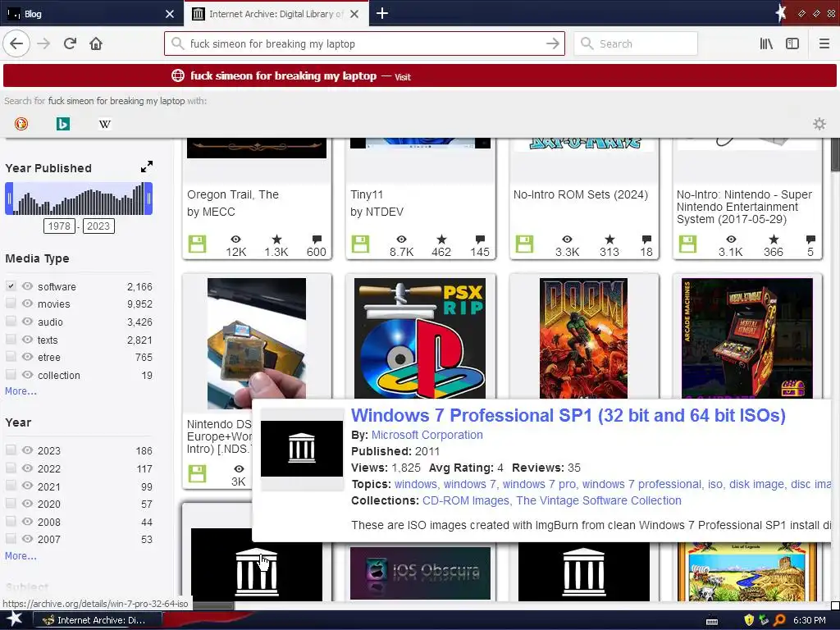
Task: Check the audio media type
Action: (10, 321)
